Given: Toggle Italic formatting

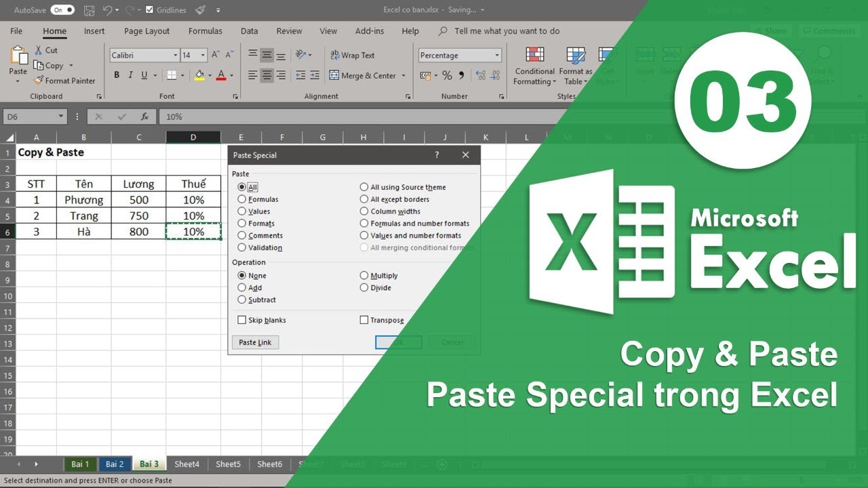Looking at the screenshot, I should coord(130,75).
